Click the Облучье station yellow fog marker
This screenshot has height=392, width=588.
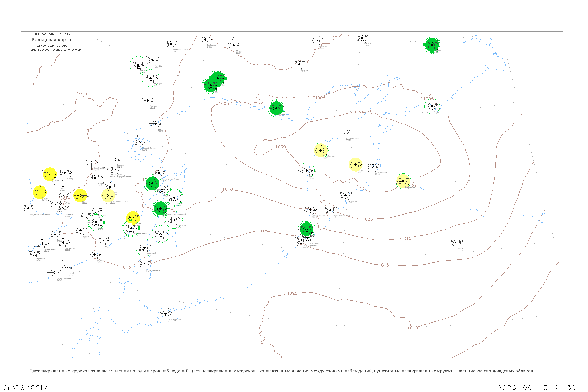(40, 192)
